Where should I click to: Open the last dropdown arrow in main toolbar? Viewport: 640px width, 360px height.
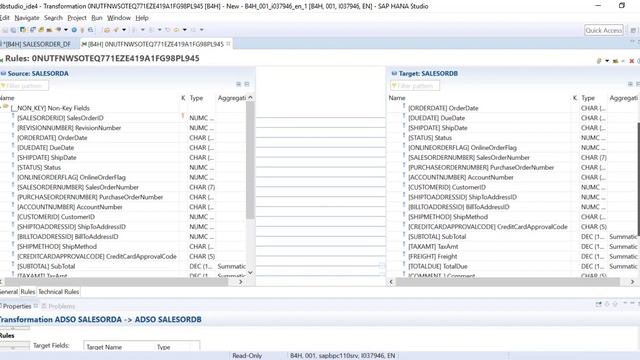(x=201, y=30)
